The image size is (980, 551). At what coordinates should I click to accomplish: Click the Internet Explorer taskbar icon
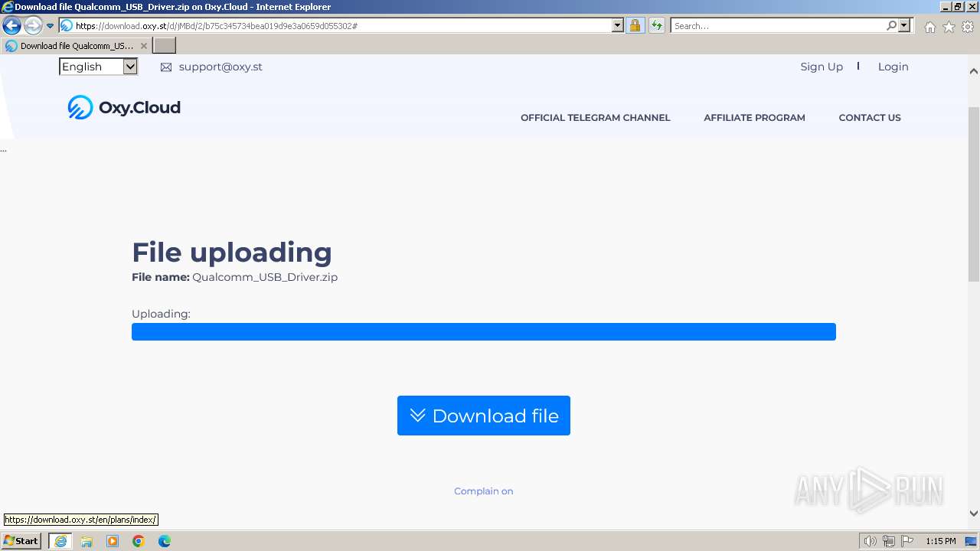[60, 541]
